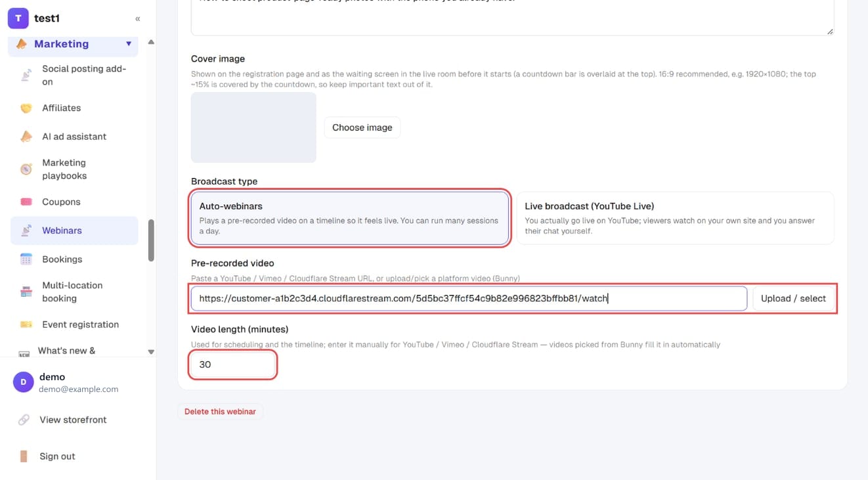868x480 pixels.
Task: Open AI ad assistant
Action: [74, 137]
